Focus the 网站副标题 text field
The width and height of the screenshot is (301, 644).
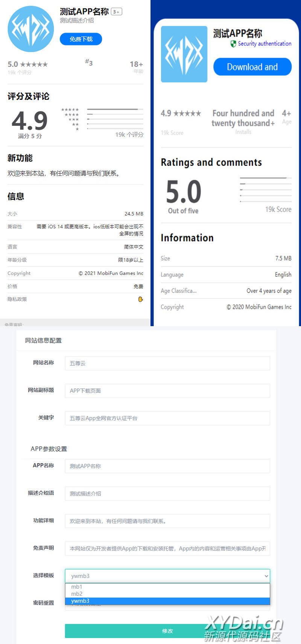167,391
